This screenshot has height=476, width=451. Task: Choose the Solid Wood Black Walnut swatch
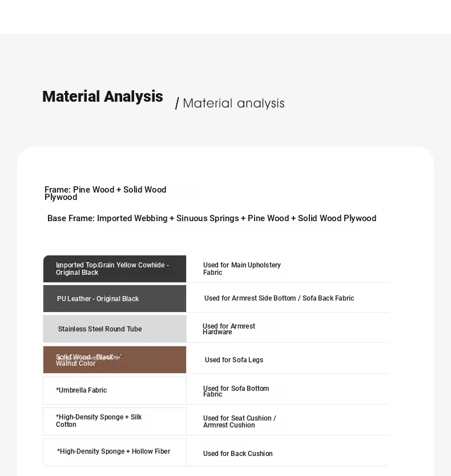click(115, 360)
